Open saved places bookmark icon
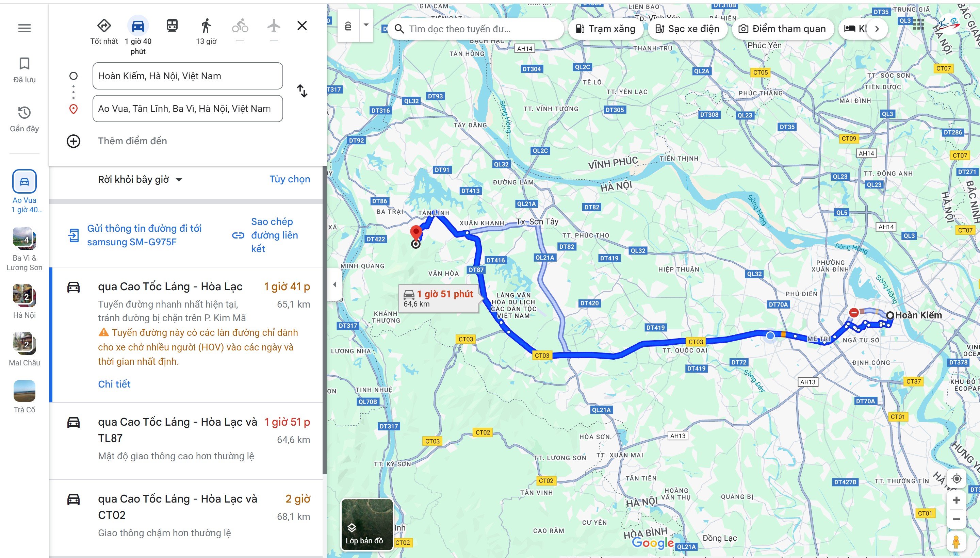Screen dimensions: 980x558 pos(24,64)
